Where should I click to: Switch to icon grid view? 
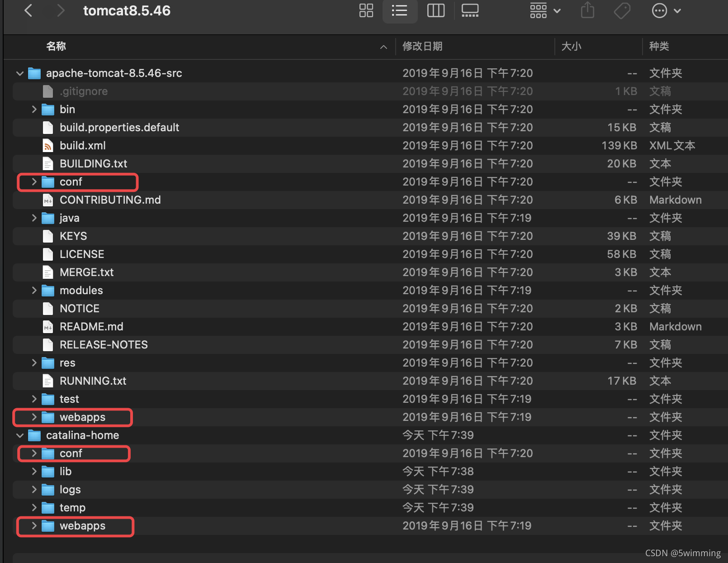[366, 10]
